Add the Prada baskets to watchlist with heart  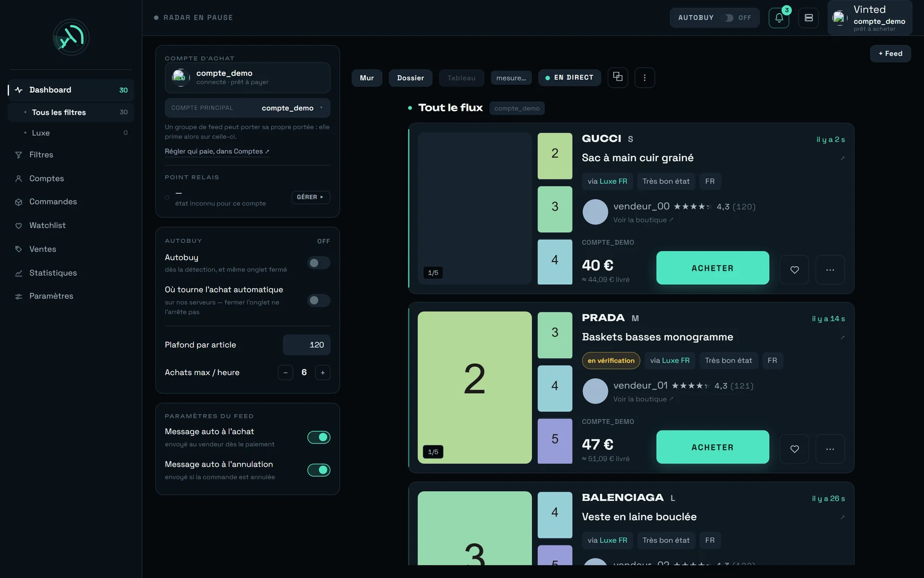pos(794,449)
